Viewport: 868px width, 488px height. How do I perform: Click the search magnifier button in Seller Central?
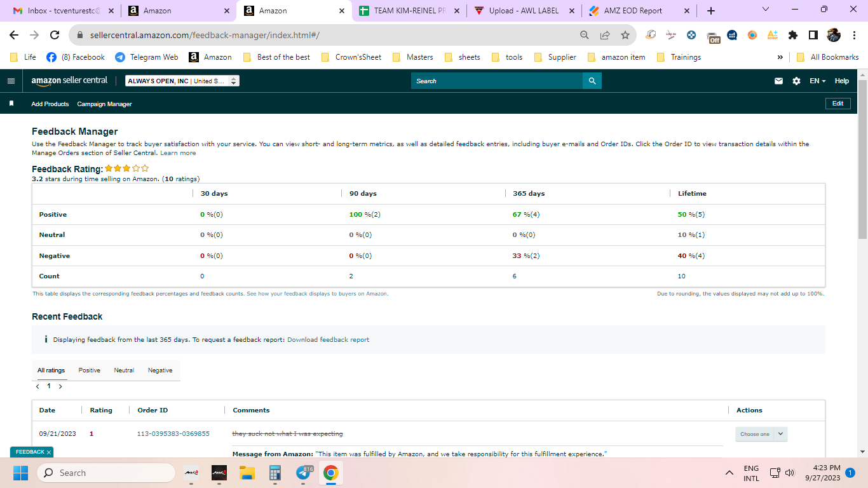click(x=592, y=81)
